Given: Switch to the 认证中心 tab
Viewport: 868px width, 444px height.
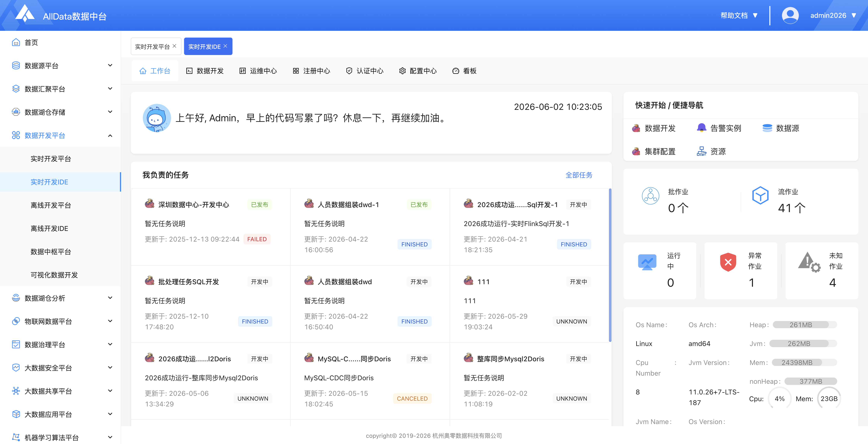Looking at the screenshot, I should point(365,71).
